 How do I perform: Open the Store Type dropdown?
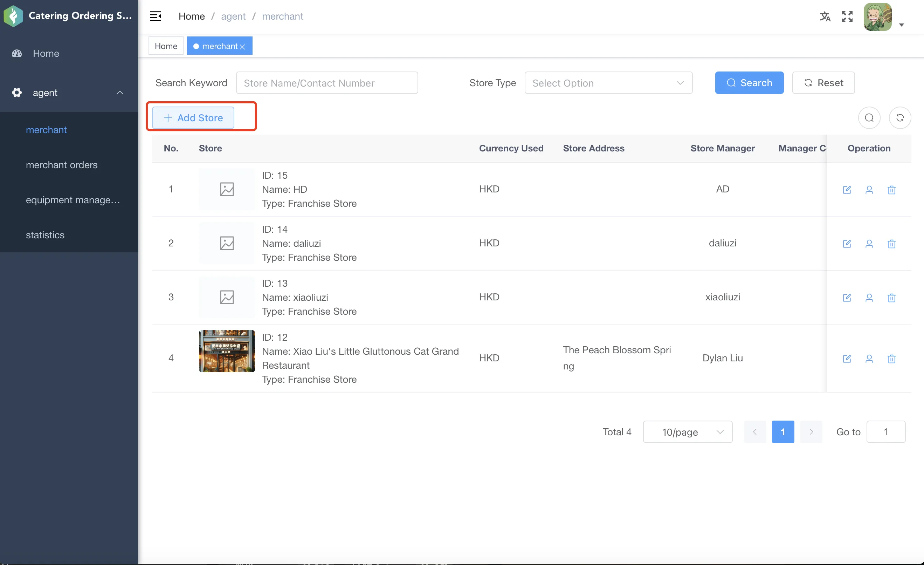tap(608, 83)
